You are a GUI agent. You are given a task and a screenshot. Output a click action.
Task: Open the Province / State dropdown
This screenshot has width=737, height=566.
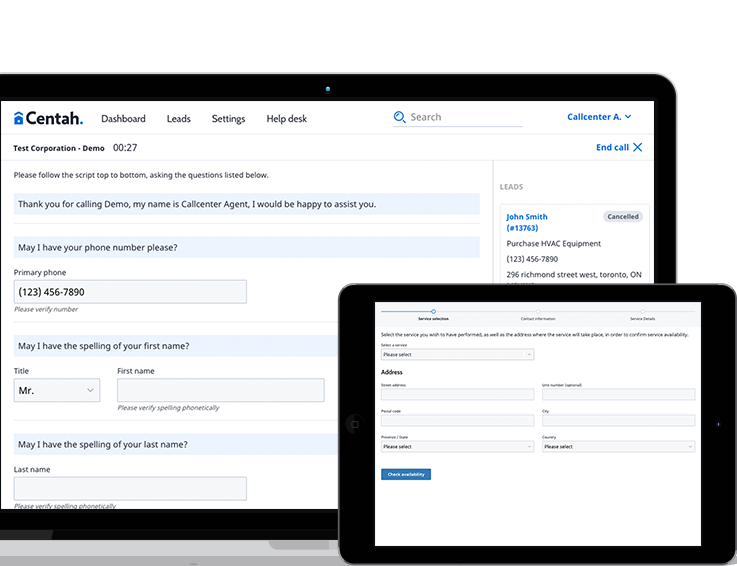[457, 447]
